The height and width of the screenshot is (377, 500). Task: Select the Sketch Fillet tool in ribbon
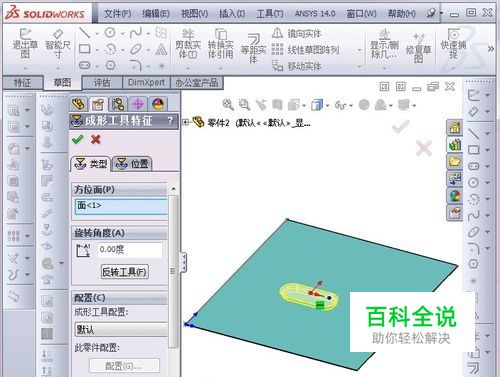pyautogui.click(x=136, y=65)
